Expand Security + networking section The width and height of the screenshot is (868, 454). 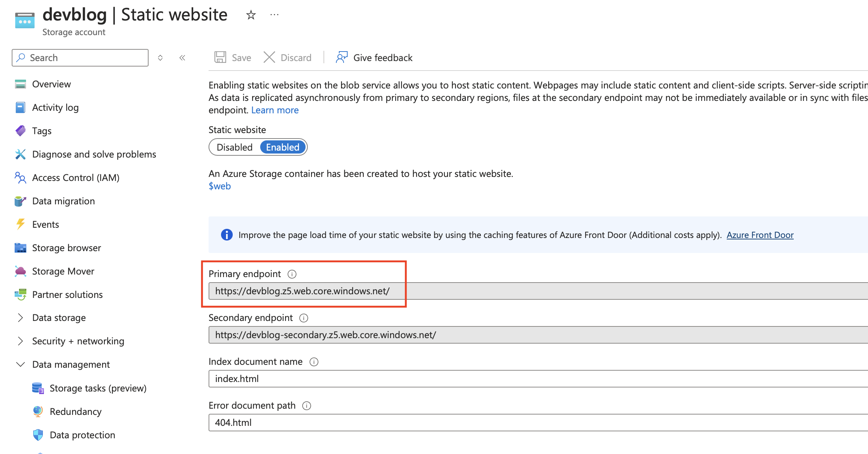pos(20,341)
